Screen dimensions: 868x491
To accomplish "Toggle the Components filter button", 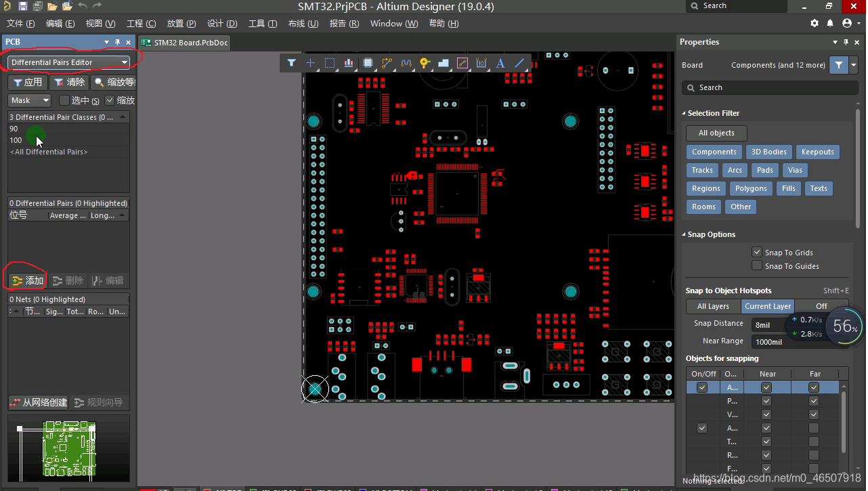I will coord(714,152).
